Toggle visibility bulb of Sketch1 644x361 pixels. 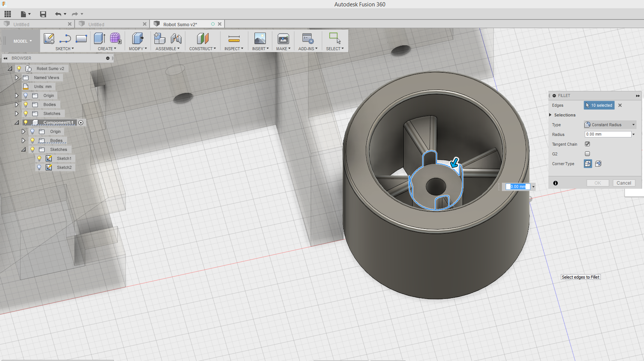[39, 158]
